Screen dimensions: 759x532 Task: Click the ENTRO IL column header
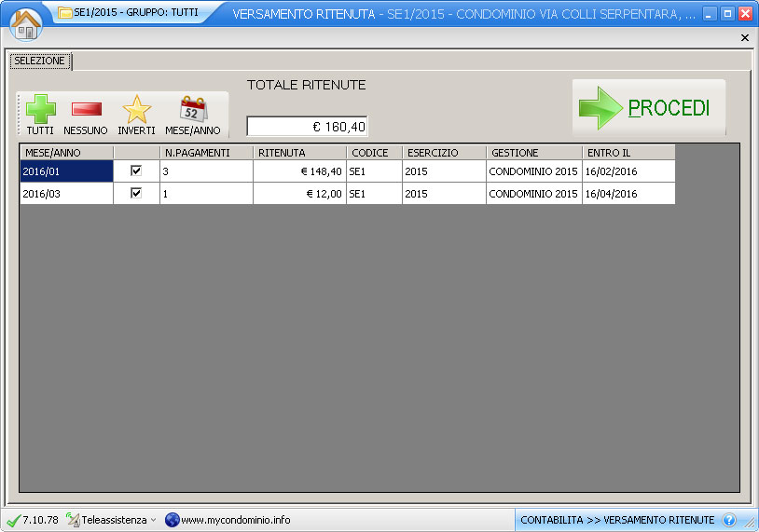tap(628, 152)
